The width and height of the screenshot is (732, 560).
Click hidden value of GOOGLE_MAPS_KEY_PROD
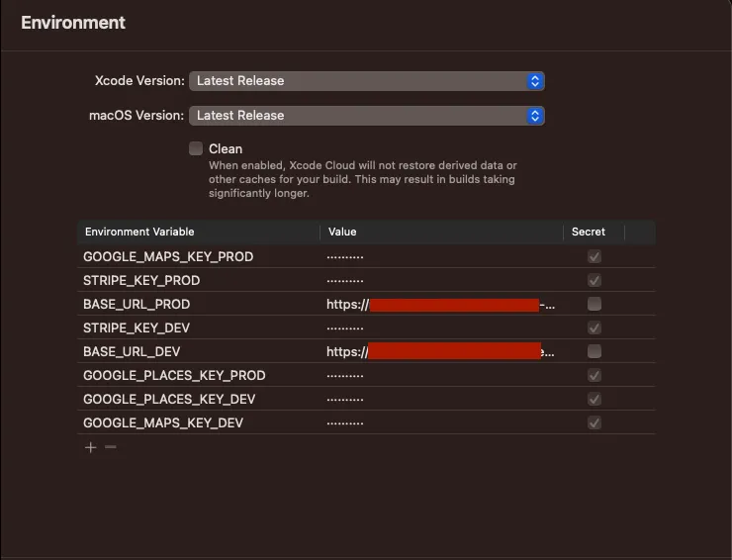(x=345, y=257)
